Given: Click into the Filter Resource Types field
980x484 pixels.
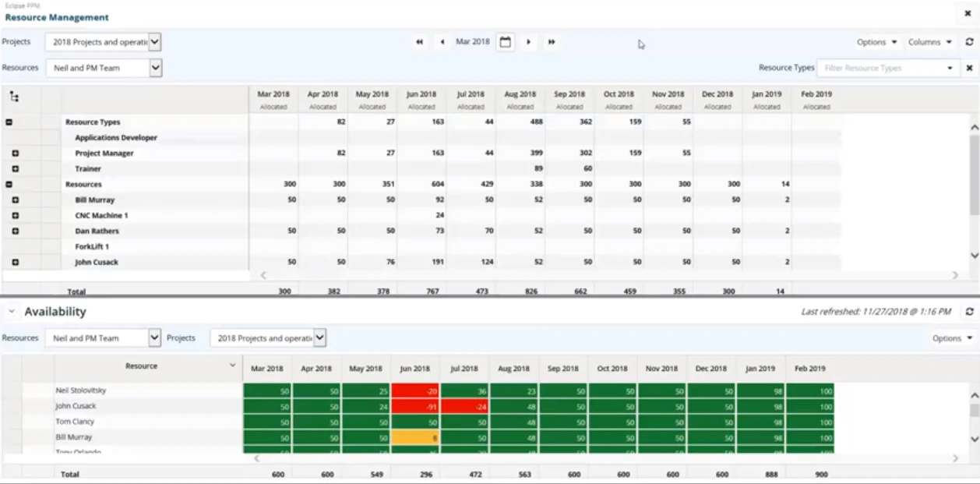Looking at the screenshot, I should [880, 68].
